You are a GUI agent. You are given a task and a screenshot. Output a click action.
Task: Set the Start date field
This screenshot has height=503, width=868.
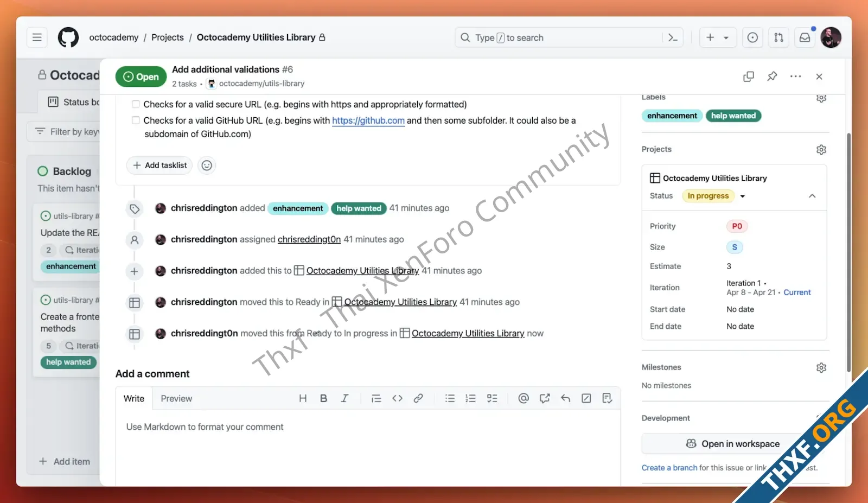tap(741, 309)
